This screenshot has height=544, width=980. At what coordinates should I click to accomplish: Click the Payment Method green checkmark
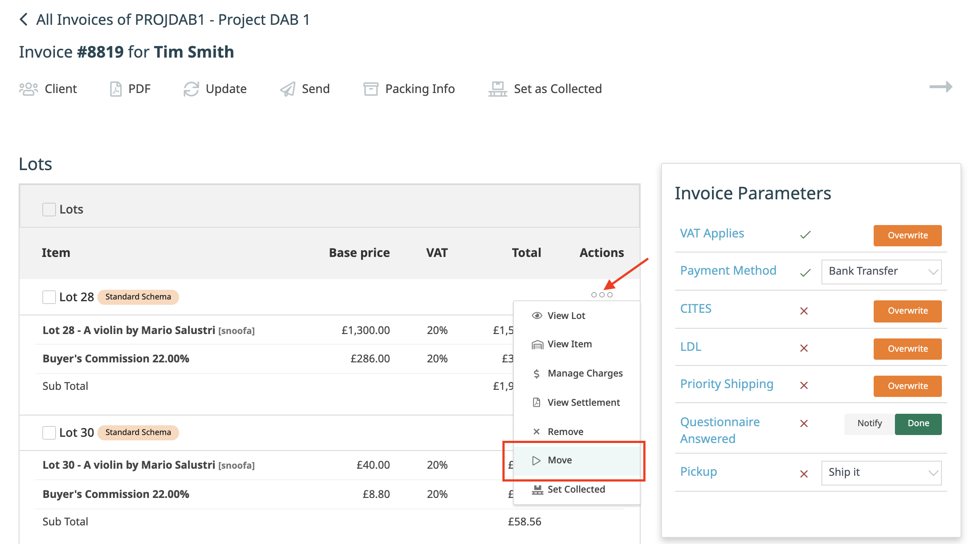pos(805,272)
